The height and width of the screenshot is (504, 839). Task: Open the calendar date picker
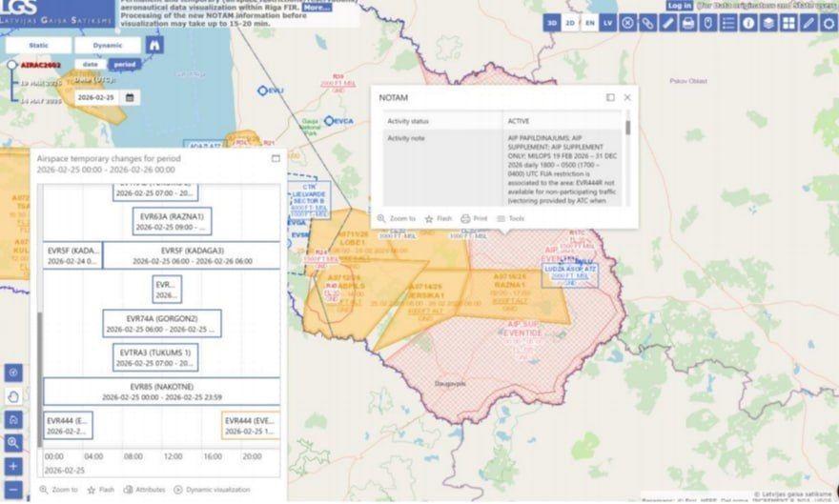click(x=130, y=98)
